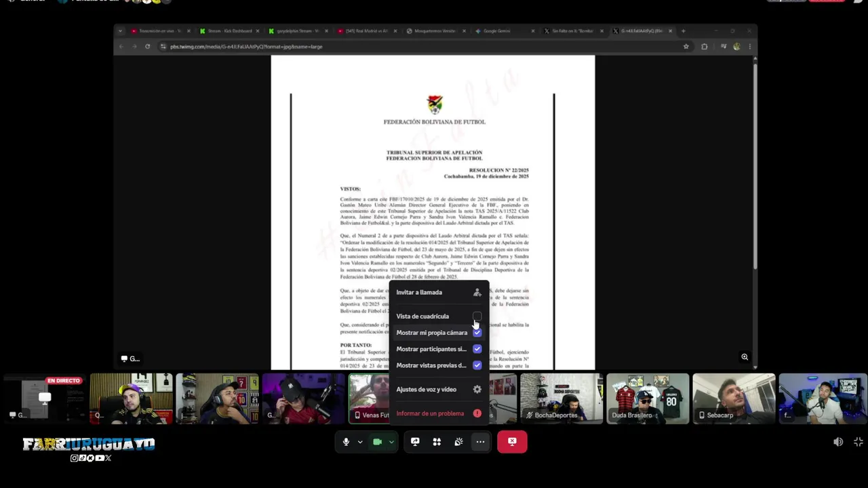Screen dimensions: 868x488
Task: Click the red alert icon beside Informar
Action: coord(477,413)
